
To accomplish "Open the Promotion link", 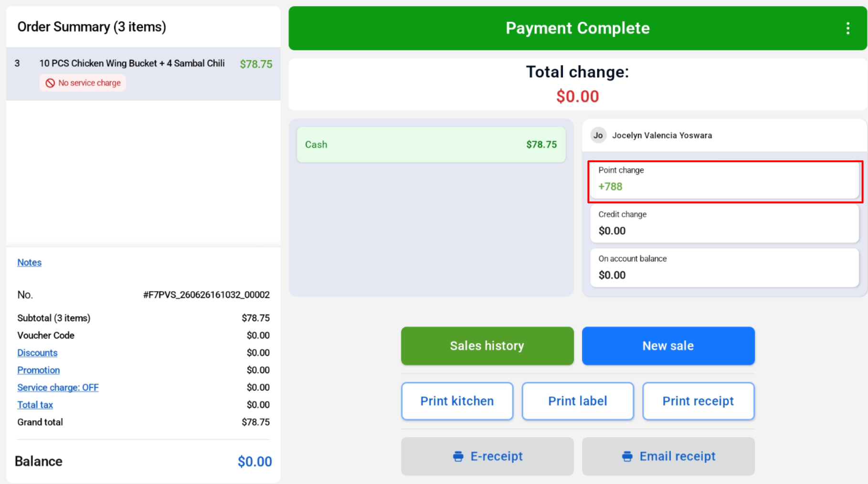I will [38, 370].
